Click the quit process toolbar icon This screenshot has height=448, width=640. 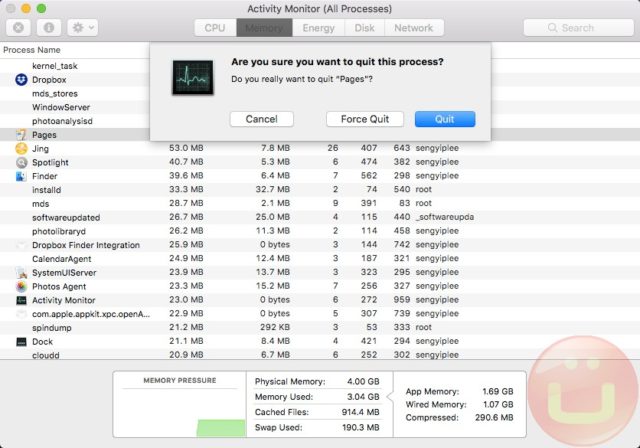point(18,28)
